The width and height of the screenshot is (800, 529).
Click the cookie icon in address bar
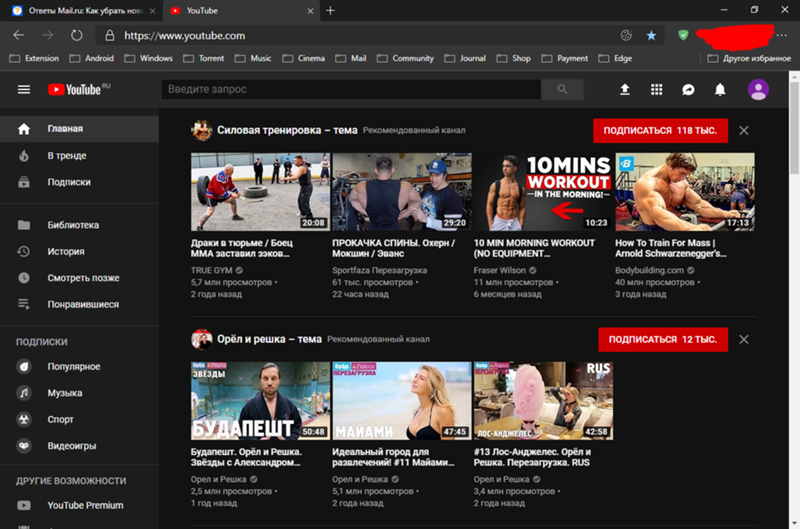point(626,35)
